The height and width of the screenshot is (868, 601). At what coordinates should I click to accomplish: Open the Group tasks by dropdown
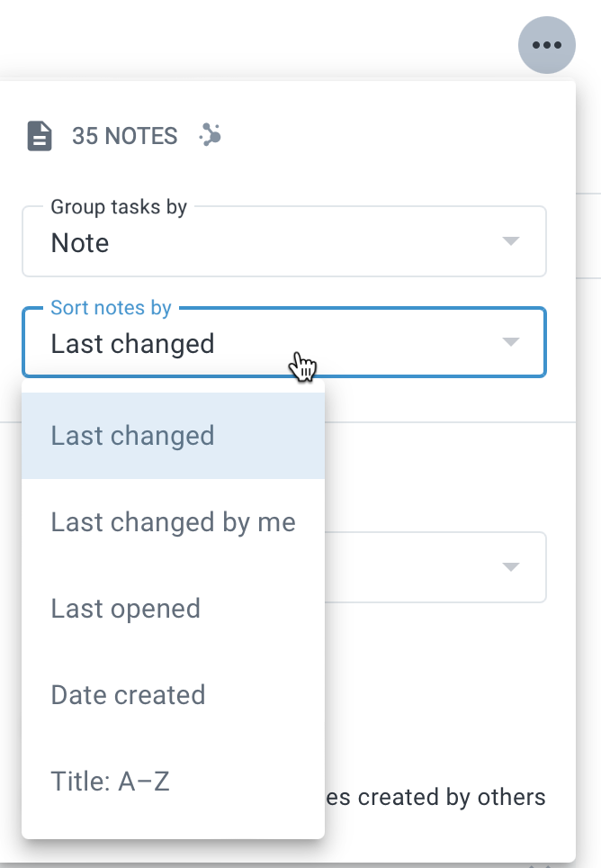[x=284, y=241]
